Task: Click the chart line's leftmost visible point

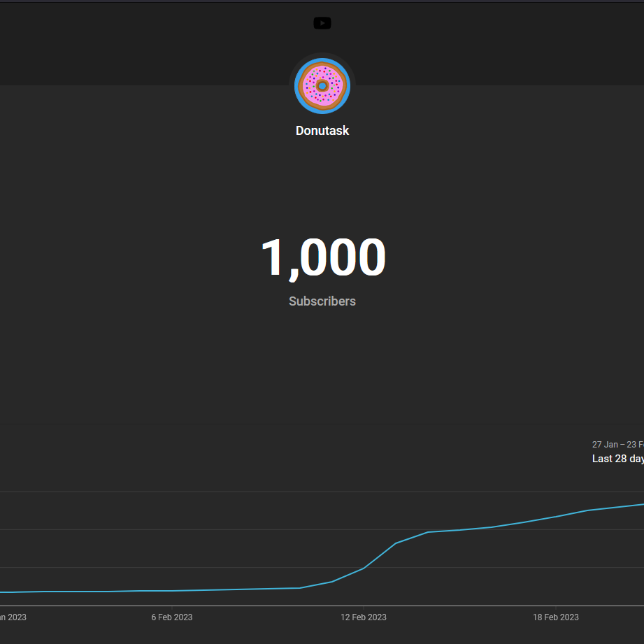Action: [x=2, y=592]
